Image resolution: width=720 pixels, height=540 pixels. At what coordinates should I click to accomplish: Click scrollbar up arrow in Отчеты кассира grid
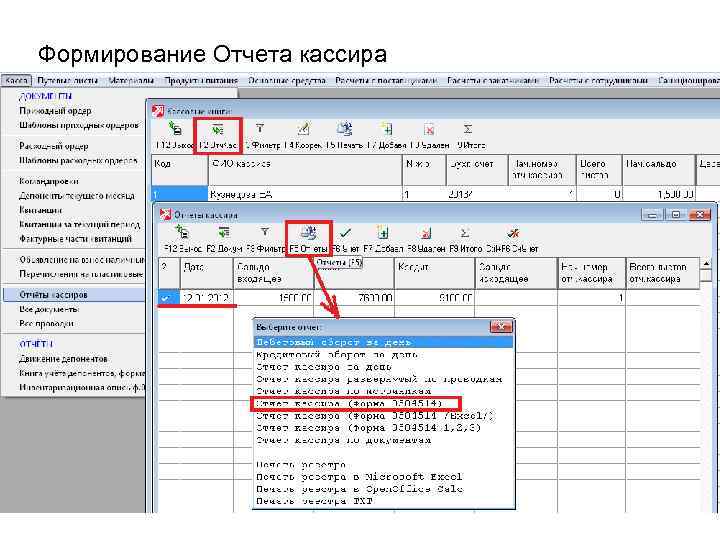tap(707, 264)
